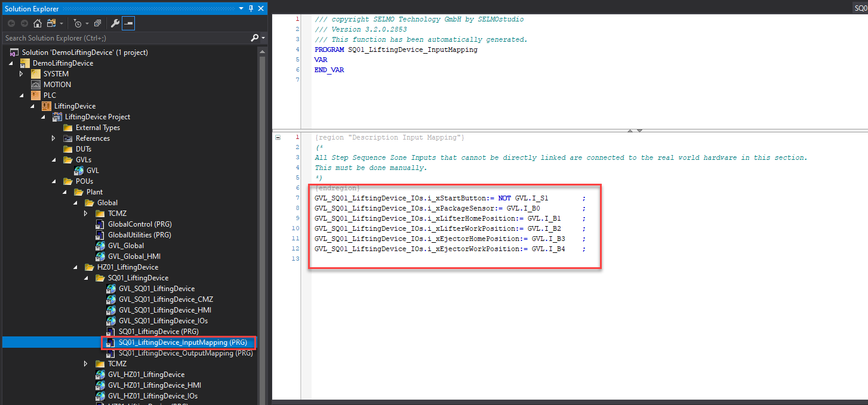Select GVL_SQ01_LiftingDevice_IOs in the tree
The width and height of the screenshot is (868, 405).
163,321
